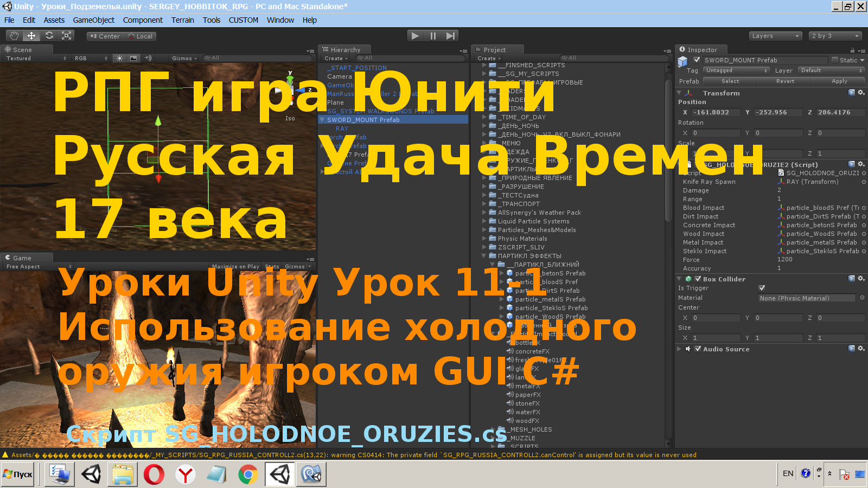Expand the Audio Source component foldout

(679, 349)
